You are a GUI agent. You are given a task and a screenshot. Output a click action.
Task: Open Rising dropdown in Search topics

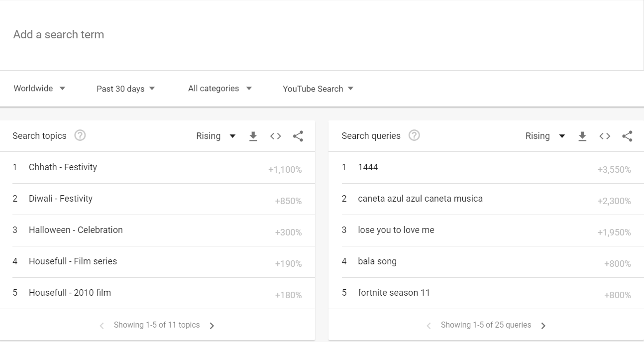pos(215,136)
